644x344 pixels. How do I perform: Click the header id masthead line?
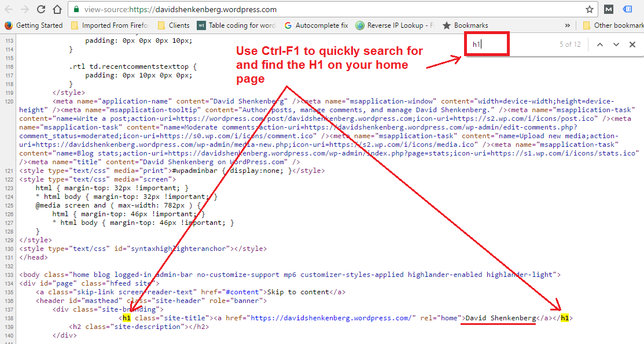coord(151,301)
